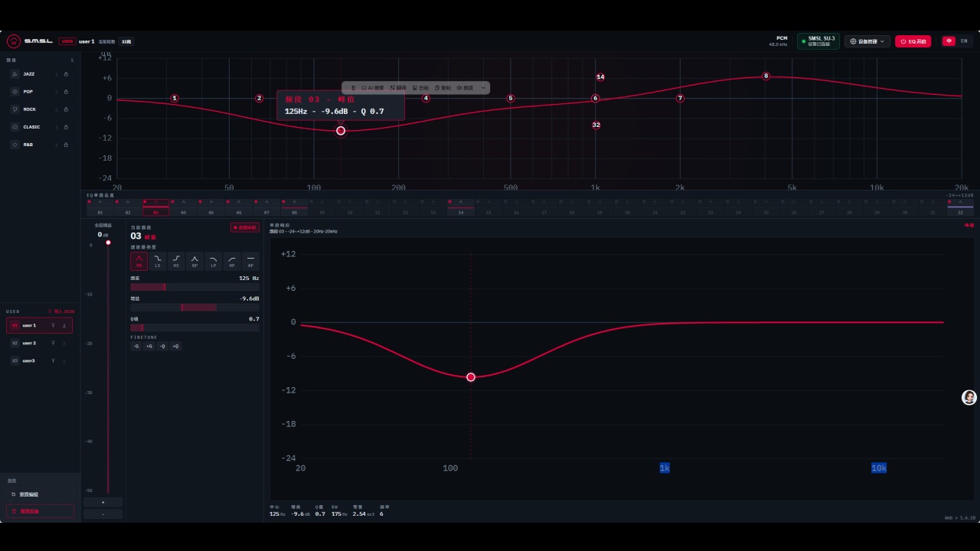Open the device management dropdown
This screenshot has width=980, height=551.
click(x=867, y=41)
